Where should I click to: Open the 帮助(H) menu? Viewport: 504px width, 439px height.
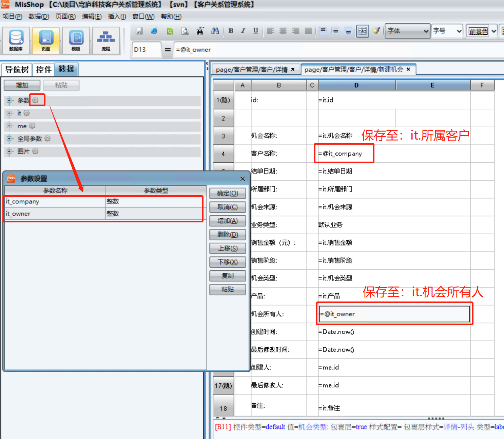point(171,16)
